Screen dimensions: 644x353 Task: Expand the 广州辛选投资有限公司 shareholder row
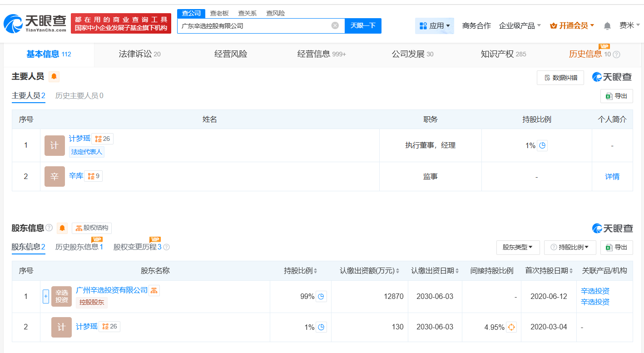coord(45,297)
